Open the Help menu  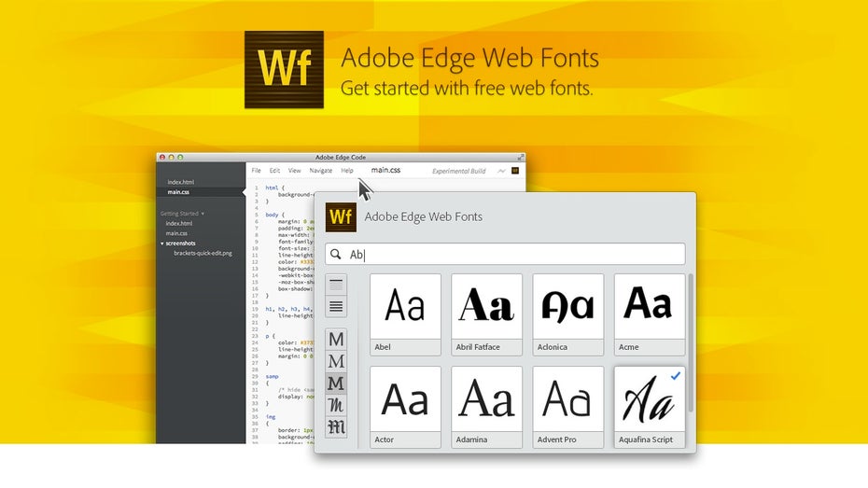[347, 171]
